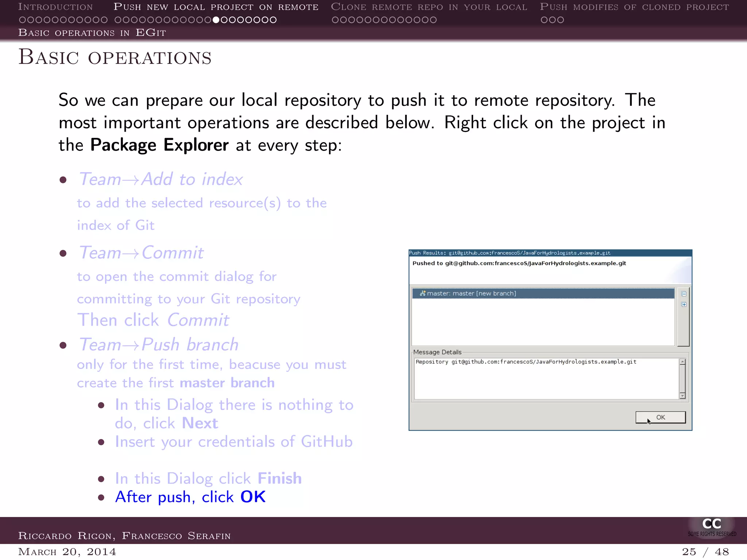Open the Push new local project on remote section
747x560 pixels.
point(216,7)
